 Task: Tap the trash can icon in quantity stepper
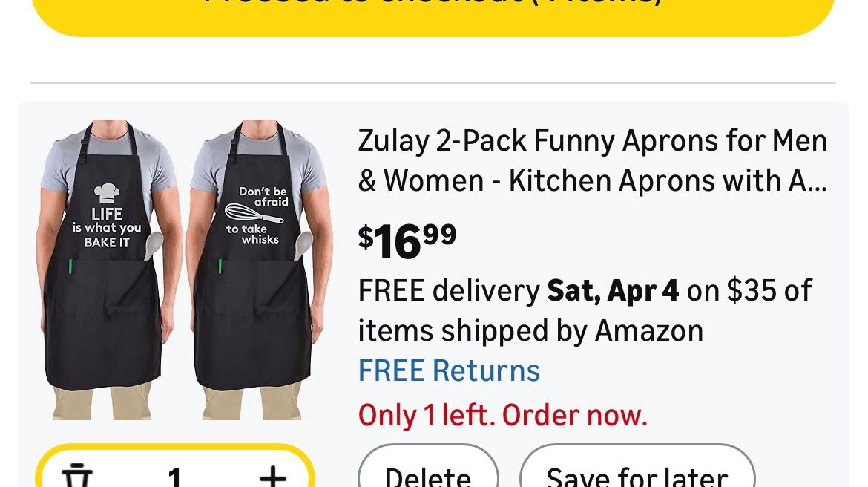click(x=77, y=475)
